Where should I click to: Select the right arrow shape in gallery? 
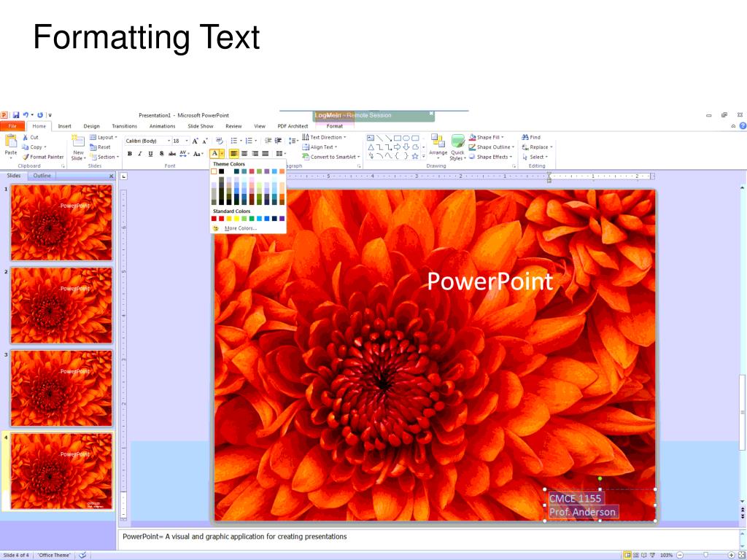pyautogui.click(x=397, y=147)
